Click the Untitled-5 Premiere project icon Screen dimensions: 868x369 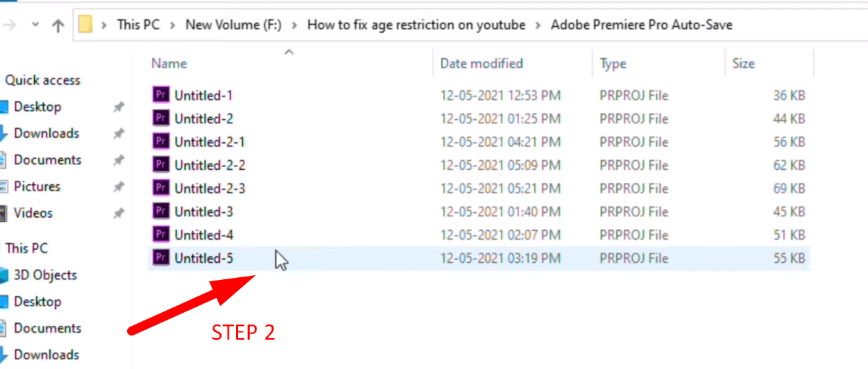[x=161, y=258]
